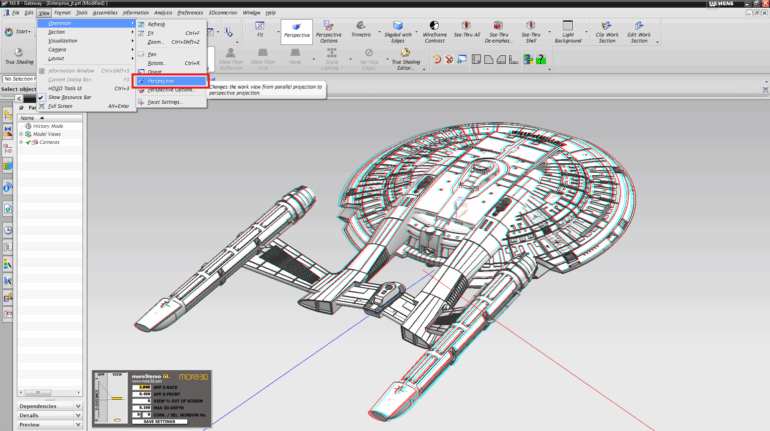This screenshot has width=770, height=431.
Task: Open the Assemblies menu
Action: click(105, 13)
